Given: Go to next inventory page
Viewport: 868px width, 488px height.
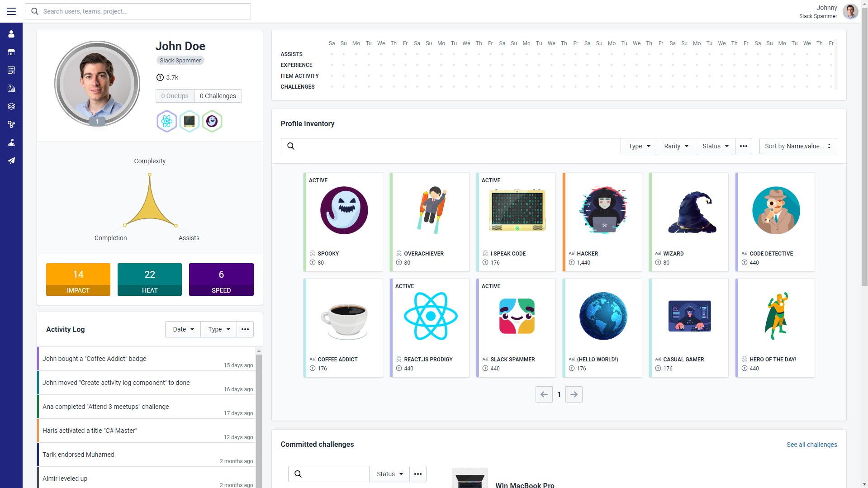Looking at the screenshot, I should [x=574, y=394].
